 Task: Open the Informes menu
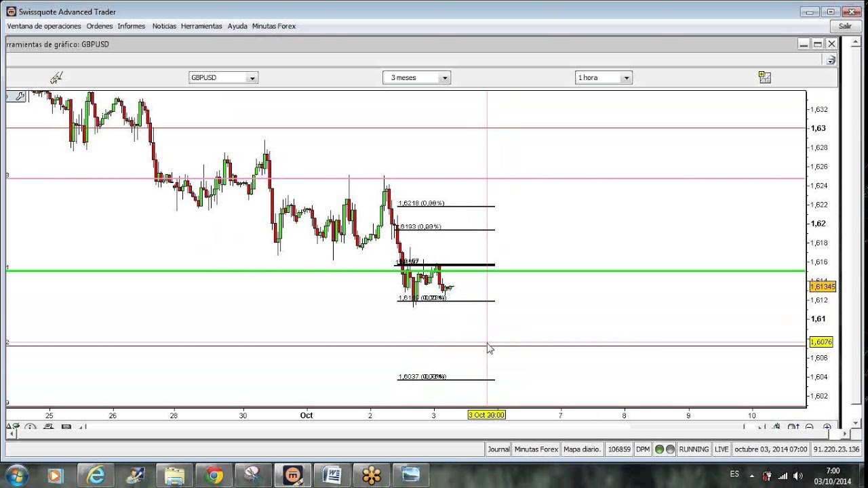coord(132,26)
